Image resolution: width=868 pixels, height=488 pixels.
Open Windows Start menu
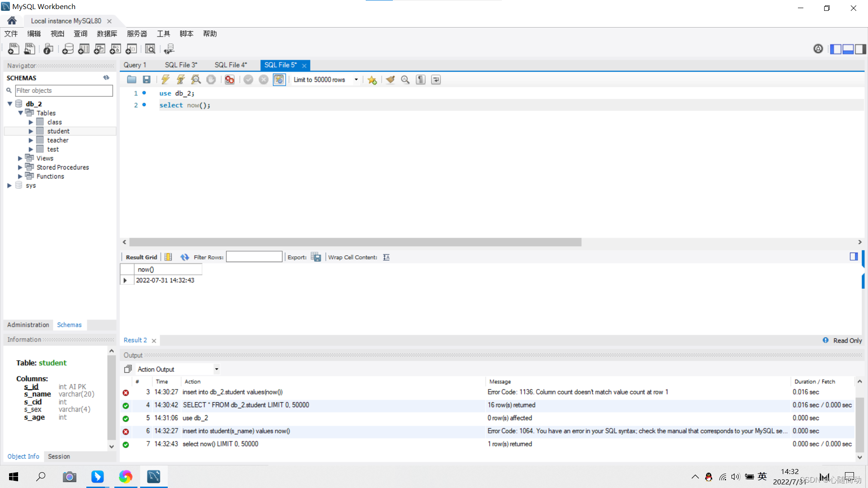pyautogui.click(x=14, y=477)
